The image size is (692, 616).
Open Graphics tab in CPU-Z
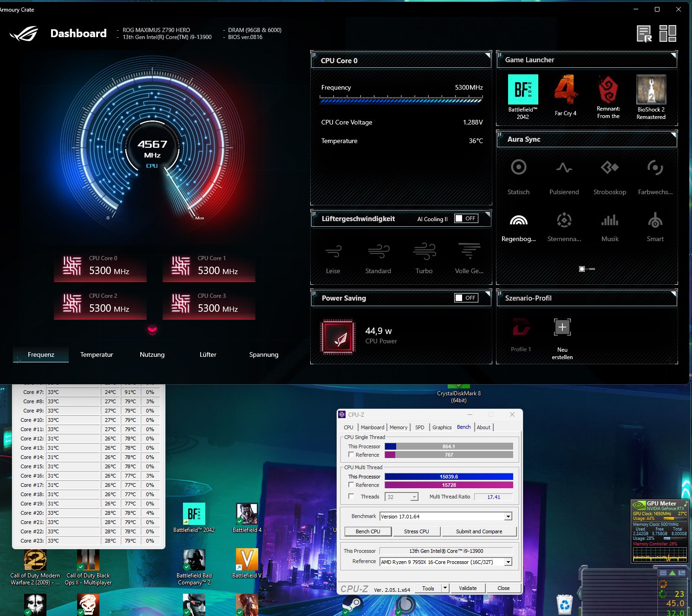click(442, 427)
